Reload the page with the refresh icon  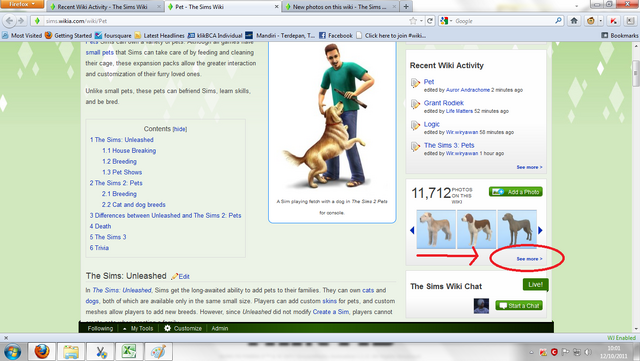coord(429,21)
